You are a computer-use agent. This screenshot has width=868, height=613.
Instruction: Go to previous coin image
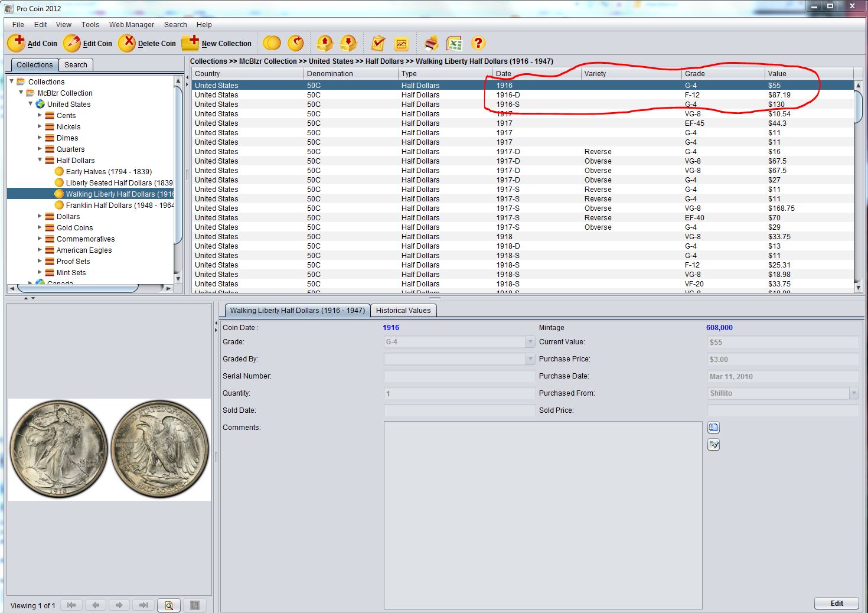tap(96, 605)
